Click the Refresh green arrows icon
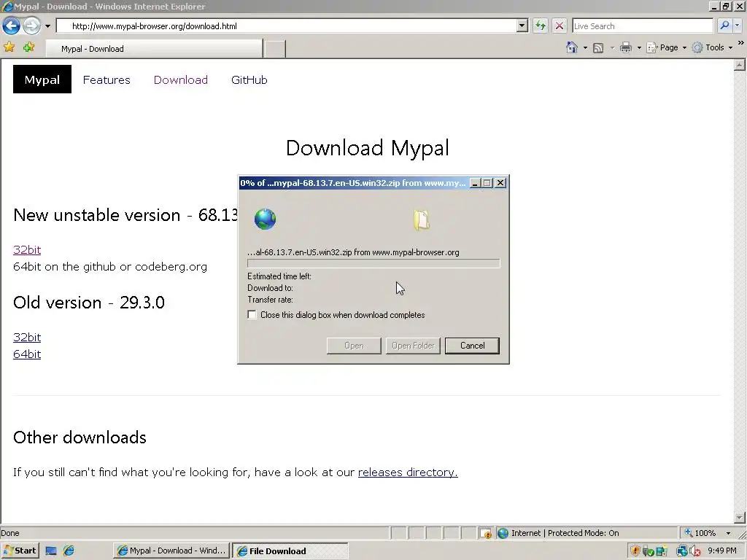 pyautogui.click(x=541, y=26)
